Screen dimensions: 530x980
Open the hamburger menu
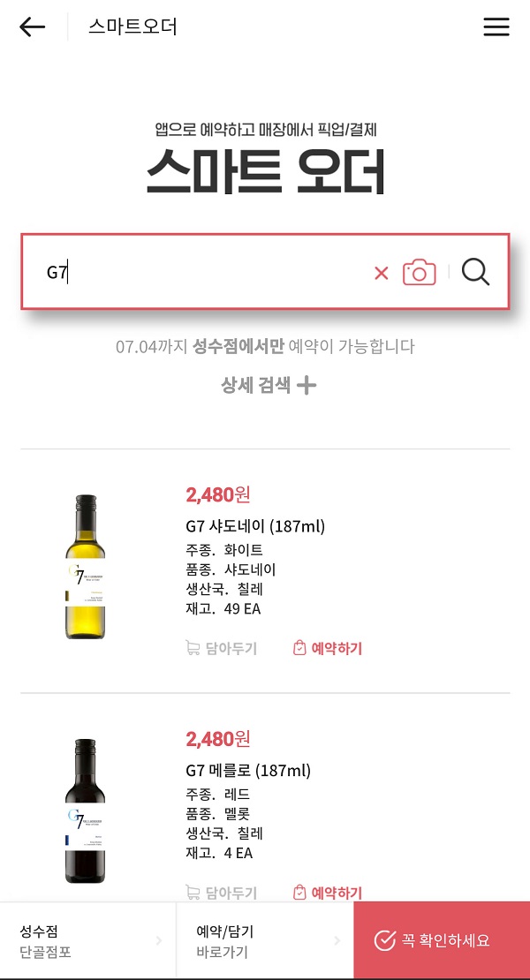tap(496, 26)
